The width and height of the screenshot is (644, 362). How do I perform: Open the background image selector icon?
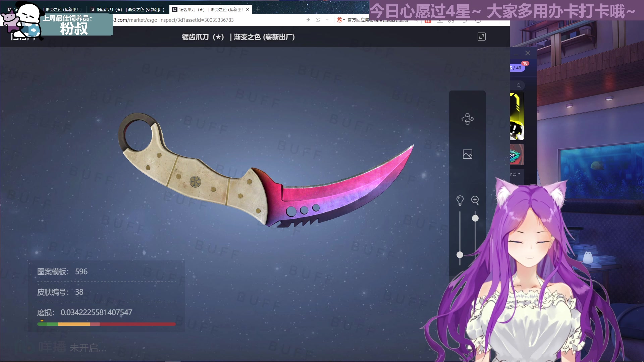(x=467, y=154)
